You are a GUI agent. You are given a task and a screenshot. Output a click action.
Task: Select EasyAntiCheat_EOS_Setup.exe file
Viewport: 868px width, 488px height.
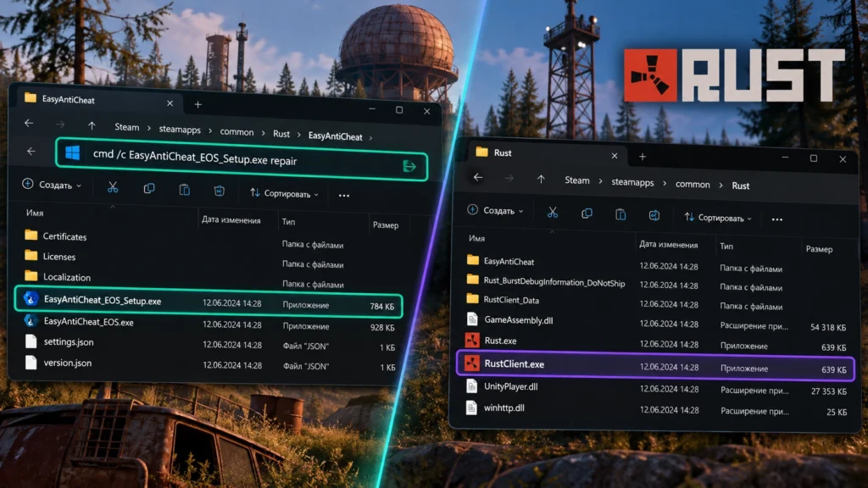coord(209,302)
